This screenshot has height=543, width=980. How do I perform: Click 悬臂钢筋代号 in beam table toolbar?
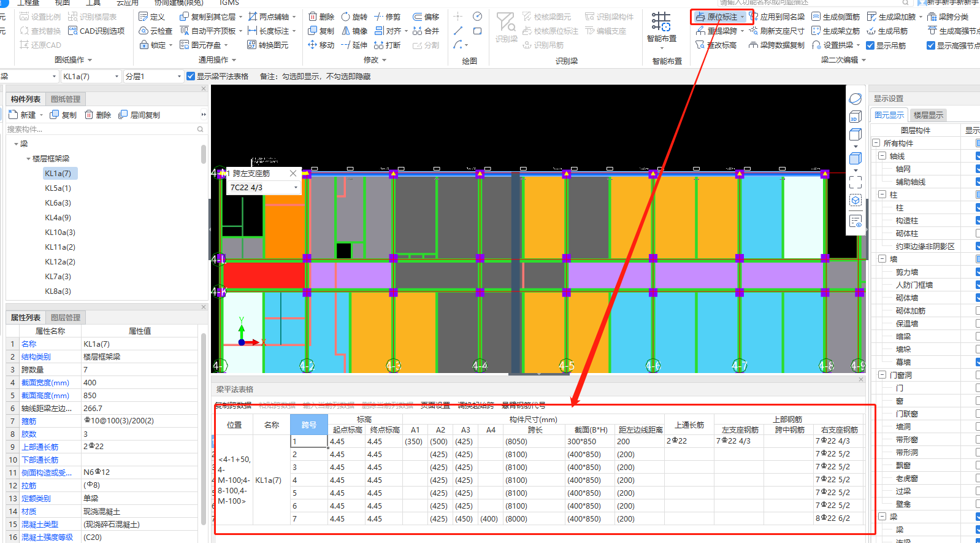point(524,406)
